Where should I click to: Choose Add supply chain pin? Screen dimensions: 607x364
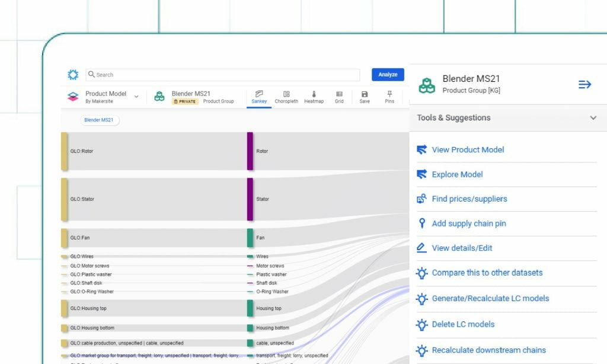(x=469, y=223)
